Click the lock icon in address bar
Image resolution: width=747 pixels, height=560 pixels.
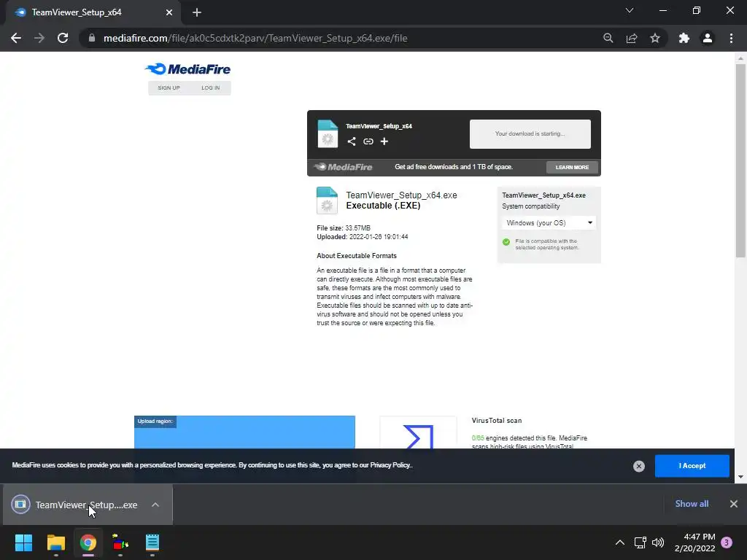coord(91,38)
